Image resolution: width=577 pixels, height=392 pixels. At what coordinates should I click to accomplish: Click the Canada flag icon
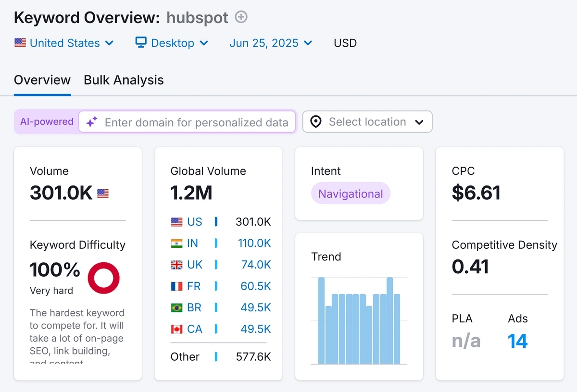(176, 330)
